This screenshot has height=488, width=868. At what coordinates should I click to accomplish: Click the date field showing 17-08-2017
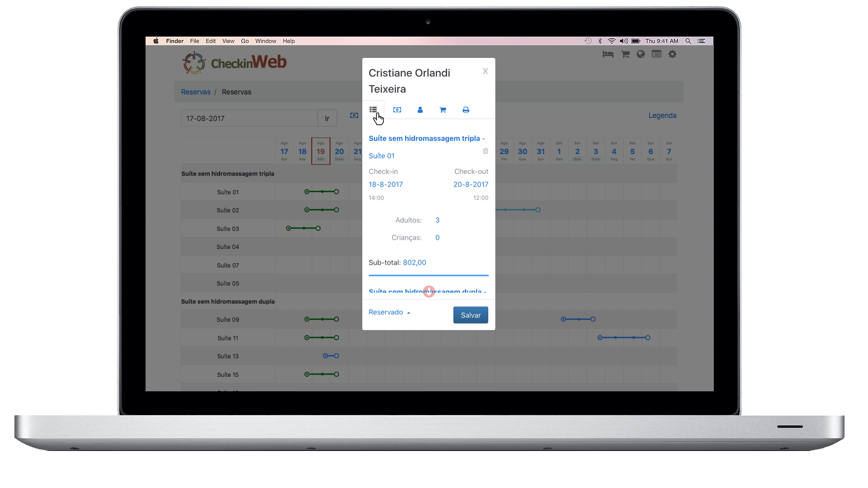249,118
